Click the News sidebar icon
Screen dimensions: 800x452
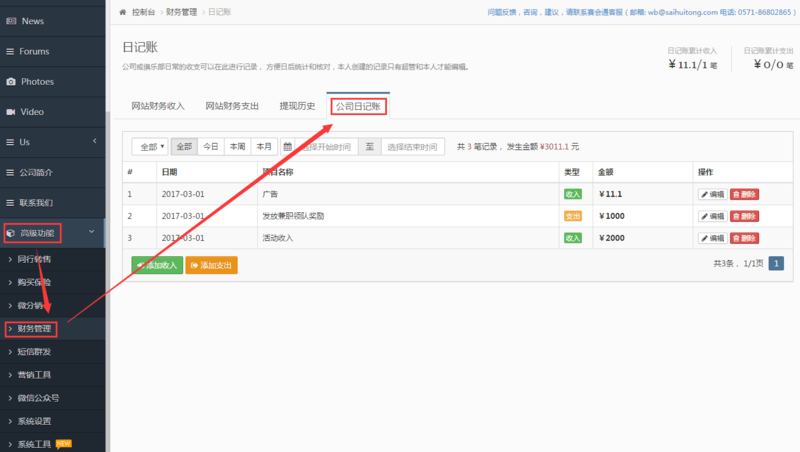pyautogui.click(x=11, y=21)
